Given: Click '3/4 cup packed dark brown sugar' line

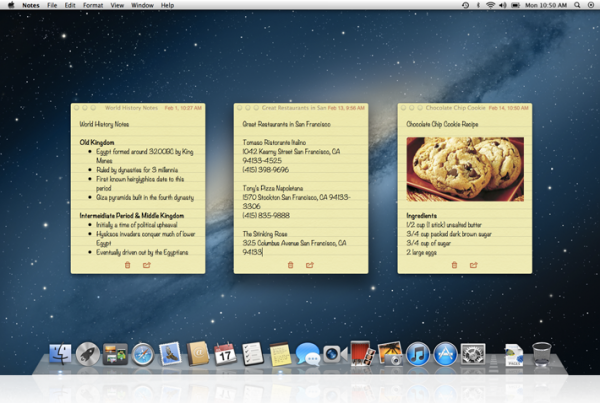Looking at the screenshot, I should (x=449, y=234).
